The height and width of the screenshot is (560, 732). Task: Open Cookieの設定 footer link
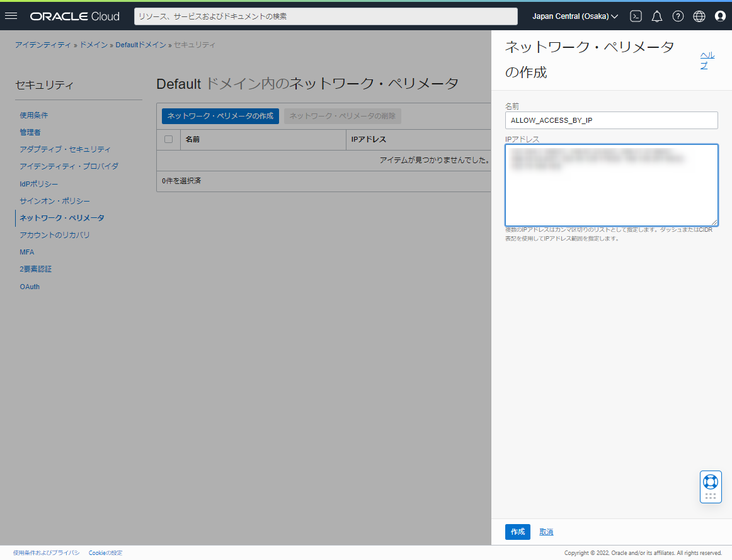click(x=105, y=553)
